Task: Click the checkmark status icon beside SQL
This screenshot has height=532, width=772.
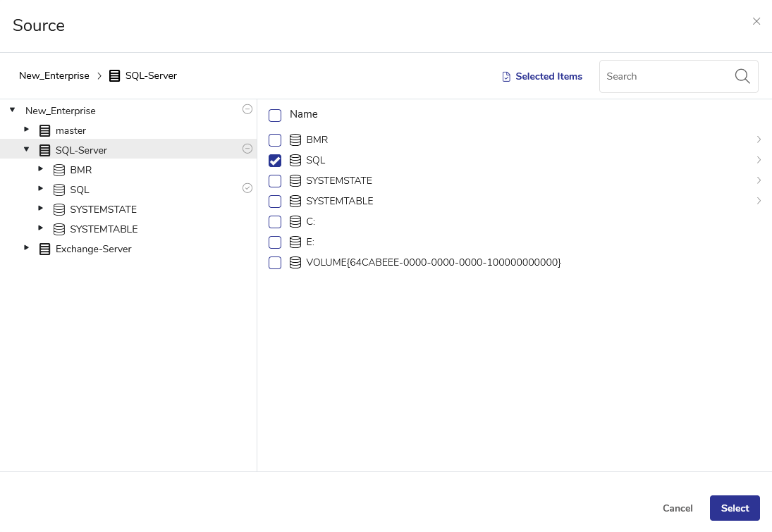Action: [x=247, y=188]
